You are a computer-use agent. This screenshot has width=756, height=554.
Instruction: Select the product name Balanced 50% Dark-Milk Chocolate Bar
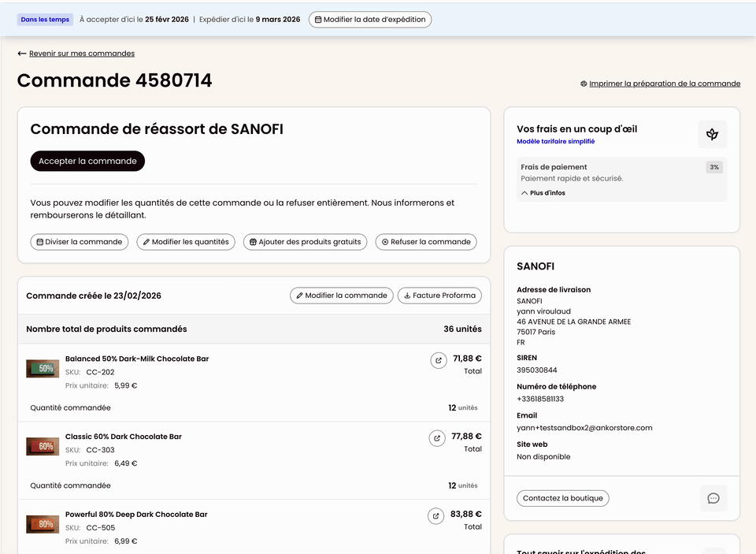click(x=137, y=359)
